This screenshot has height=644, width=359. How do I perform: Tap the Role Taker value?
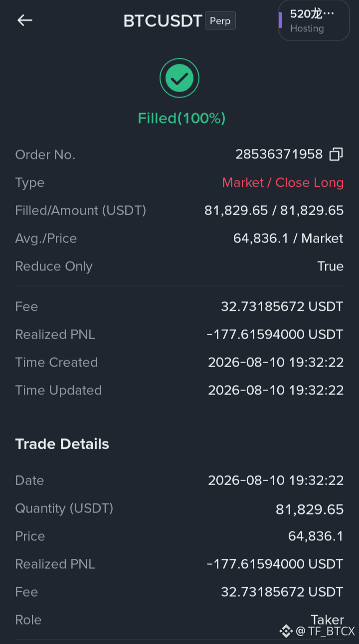[328, 620]
